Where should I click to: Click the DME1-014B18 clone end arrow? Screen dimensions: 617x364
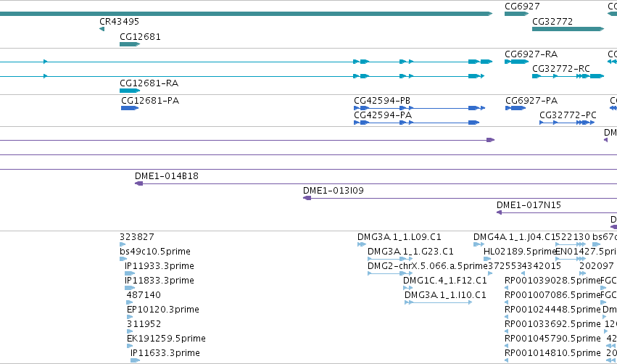pos(139,183)
